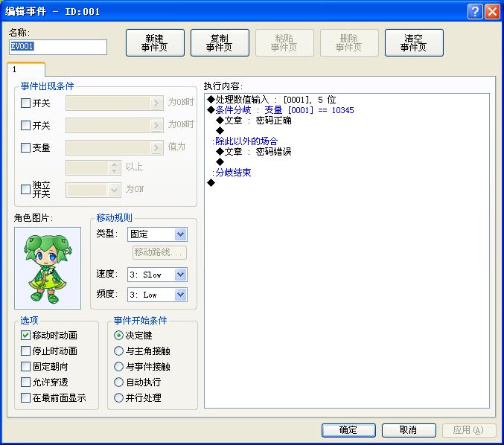The image size is (504, 445).
Task: Open the 类型 movement type dropdown
Action: coord(157,234)
